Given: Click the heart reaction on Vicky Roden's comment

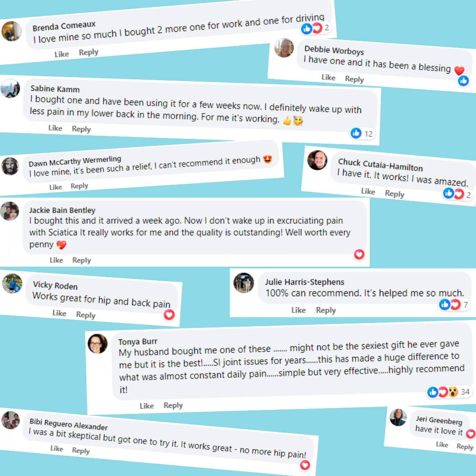Looking at the screenshot, I should tap(169, 314).
